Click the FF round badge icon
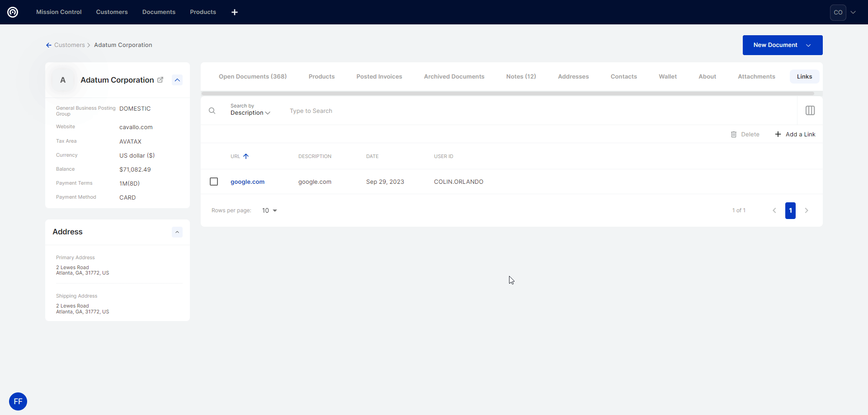 click(18, 401)
